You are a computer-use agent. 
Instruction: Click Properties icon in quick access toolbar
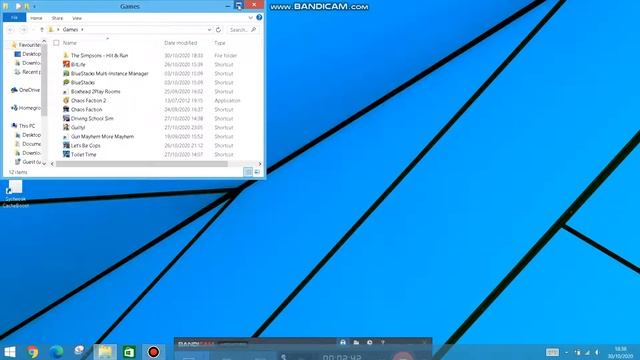pyautogui.click(x=18, y=6)
